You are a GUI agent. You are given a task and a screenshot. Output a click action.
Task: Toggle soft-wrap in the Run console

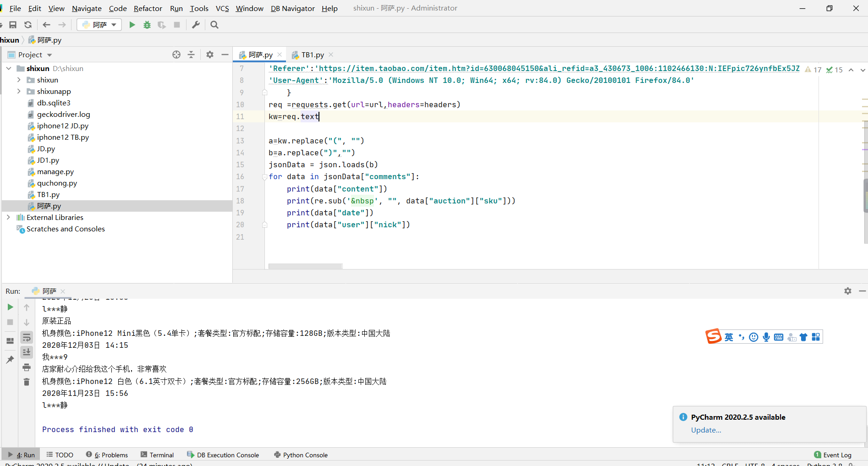click(27, 337)
